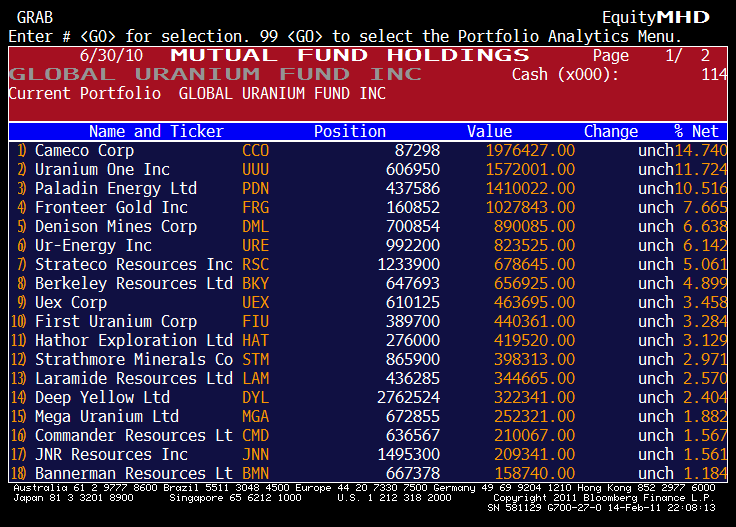Click the Current Portfolio label
Screen dimensions: 736x527
click(x=84, y=93)
